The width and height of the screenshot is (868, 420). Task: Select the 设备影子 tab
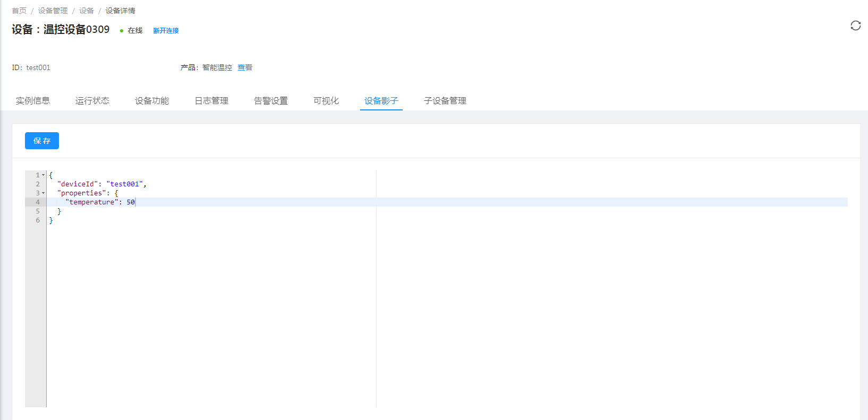(381, 101)
